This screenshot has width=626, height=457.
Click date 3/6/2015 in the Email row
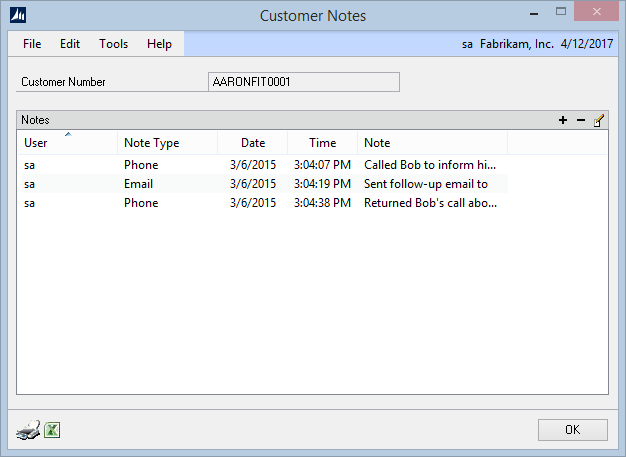pyautogui.click(x=253, y=184)
